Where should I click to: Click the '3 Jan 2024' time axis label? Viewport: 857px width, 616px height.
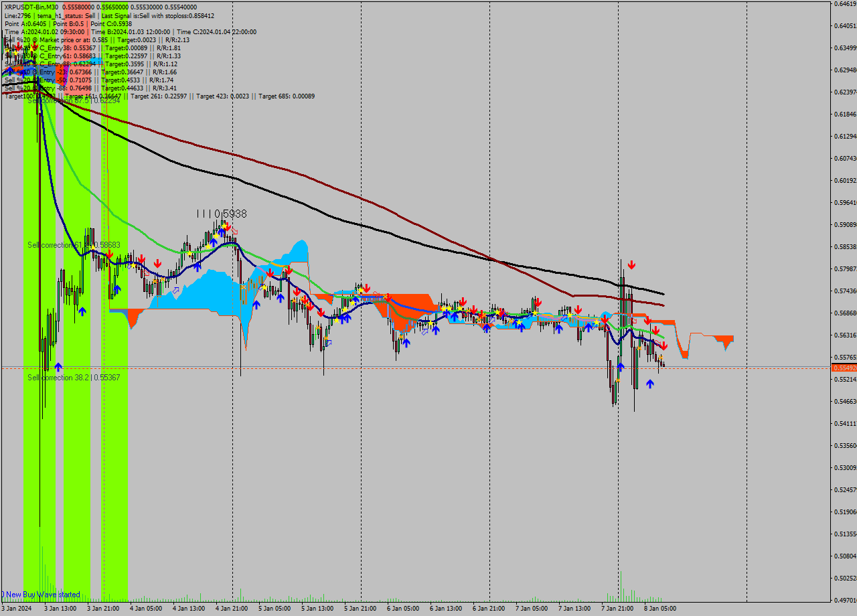coord(16,609)
